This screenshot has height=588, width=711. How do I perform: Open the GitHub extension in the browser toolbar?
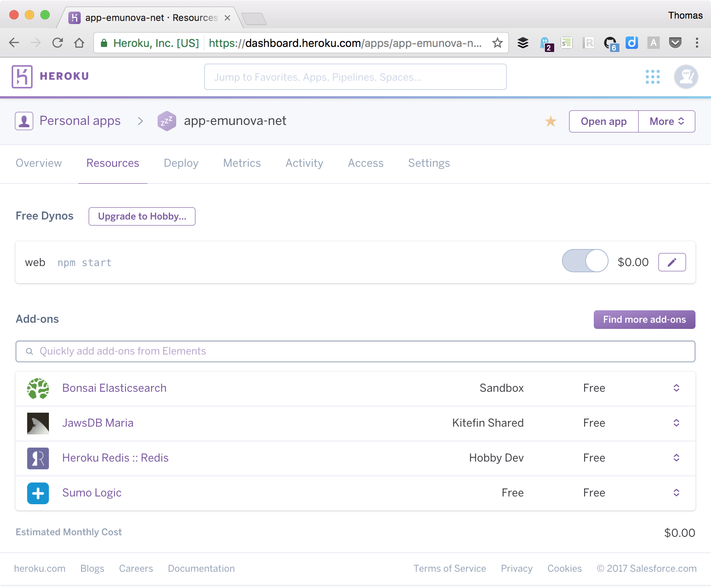(x=611, y=43)
